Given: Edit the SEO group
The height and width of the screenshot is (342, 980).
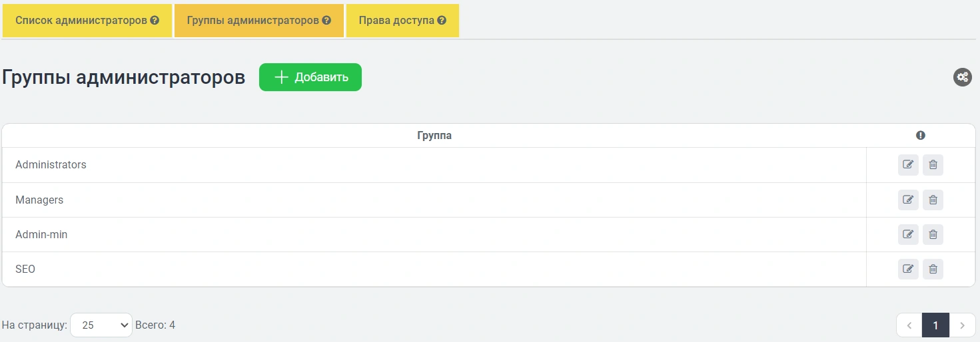Looking at the screenshot, I should pos(907,269).
